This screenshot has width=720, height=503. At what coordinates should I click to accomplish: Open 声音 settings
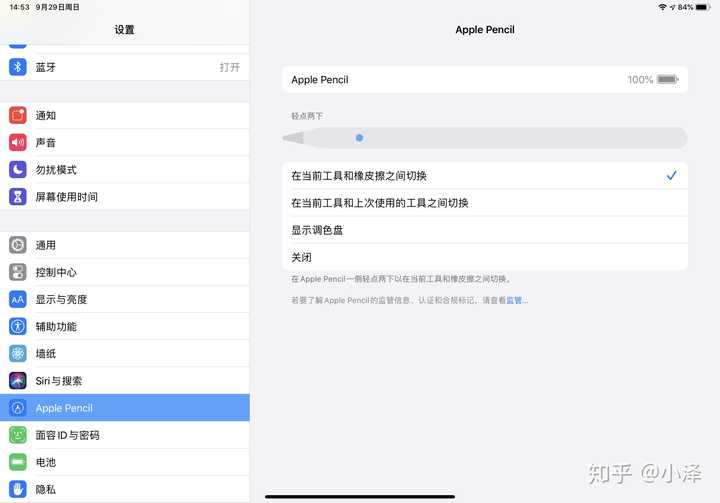(124, 142)
